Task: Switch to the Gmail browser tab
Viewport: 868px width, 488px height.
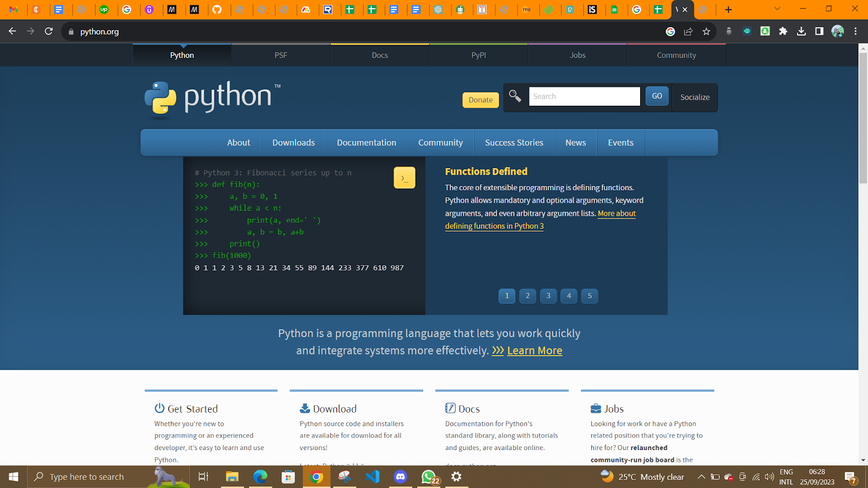Action: [x=14, y=9]
